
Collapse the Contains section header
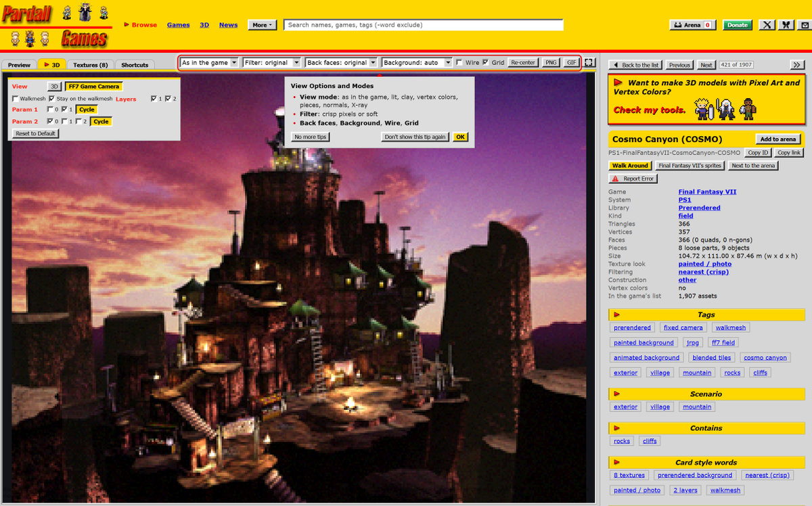tap(706, 428)
